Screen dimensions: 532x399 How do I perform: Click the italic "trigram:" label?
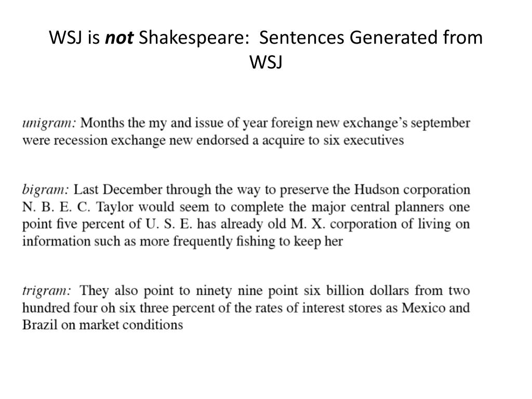pyautogui.click(x=46, y=291)
